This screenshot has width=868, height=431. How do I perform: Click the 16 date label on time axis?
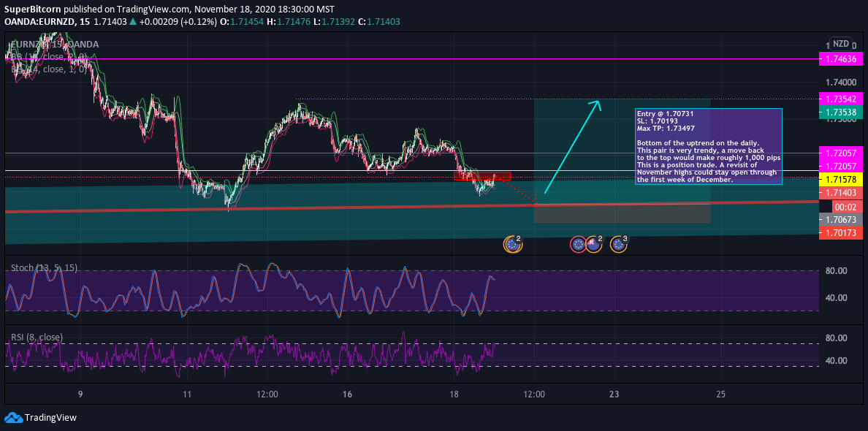tap(348, 394)
